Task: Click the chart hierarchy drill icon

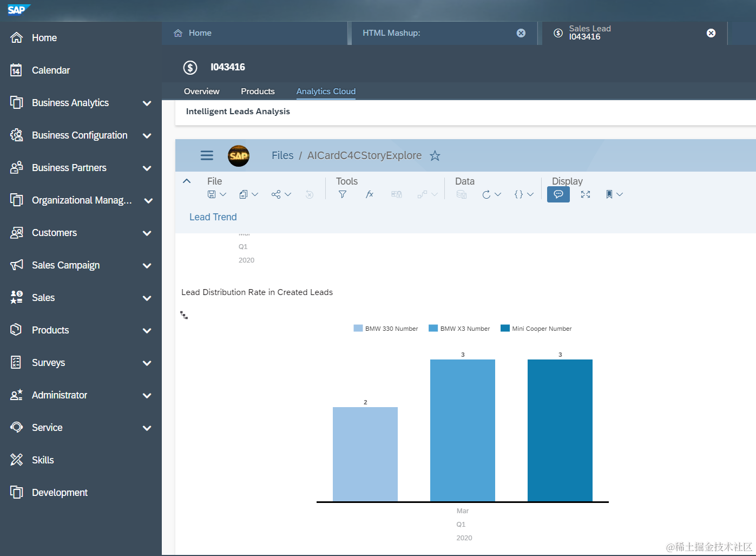Action: click(x=184, y=315)
